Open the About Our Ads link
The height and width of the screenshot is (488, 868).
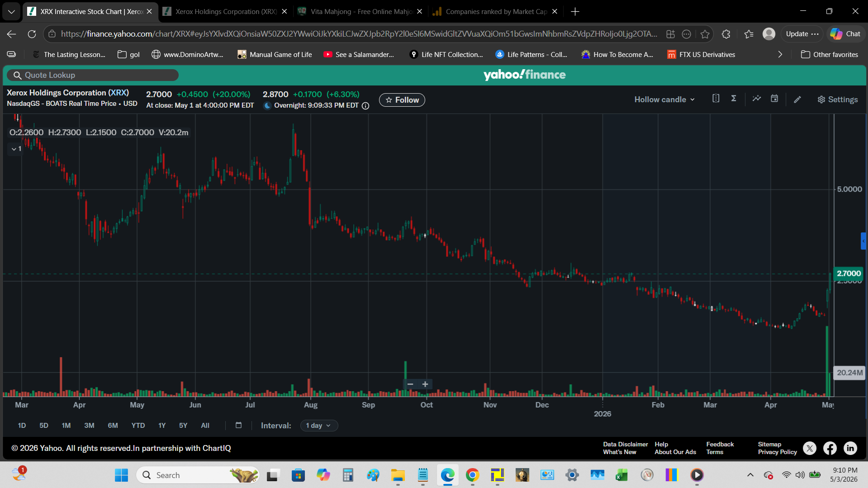coord(675,452)
